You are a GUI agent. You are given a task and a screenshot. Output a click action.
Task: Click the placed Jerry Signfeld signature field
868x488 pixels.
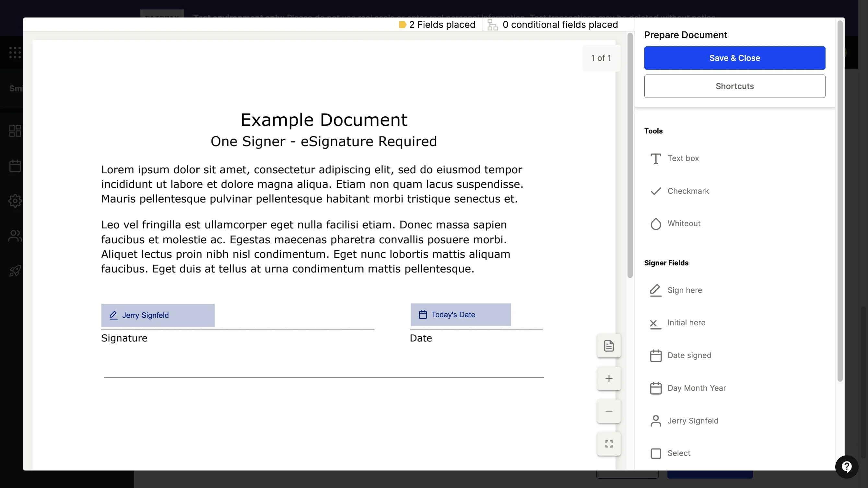click(158, 315)
